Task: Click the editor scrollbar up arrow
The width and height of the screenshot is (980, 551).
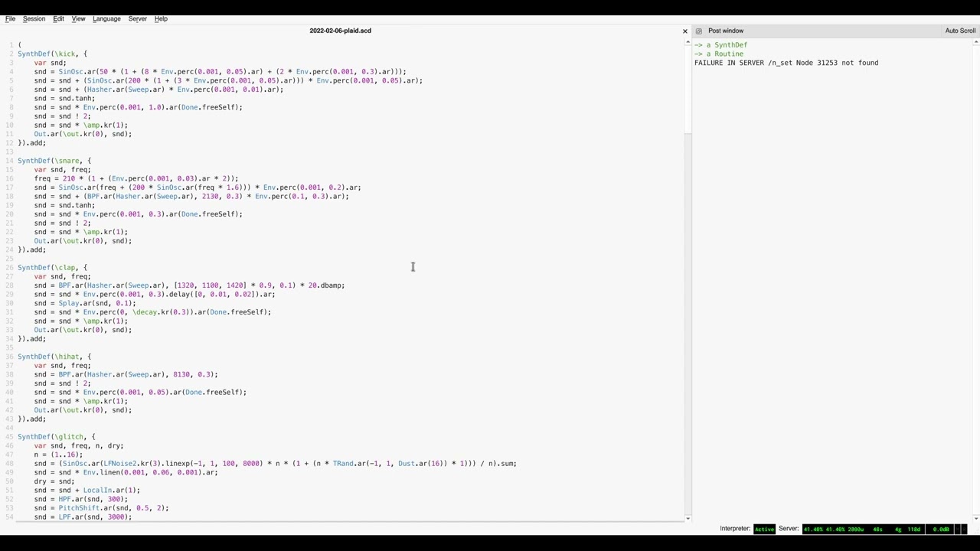Action: click(x=688, y=43)
